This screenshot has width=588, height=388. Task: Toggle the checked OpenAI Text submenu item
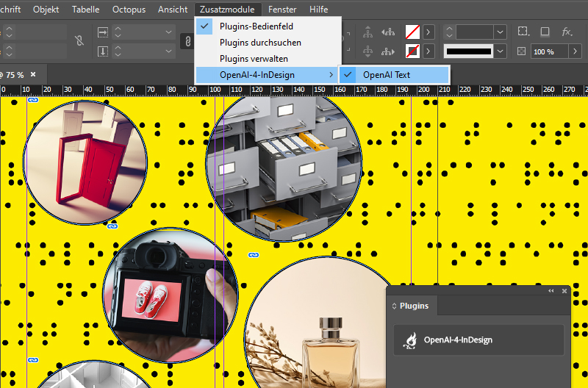pyautogui.click(x=386, y=75)
